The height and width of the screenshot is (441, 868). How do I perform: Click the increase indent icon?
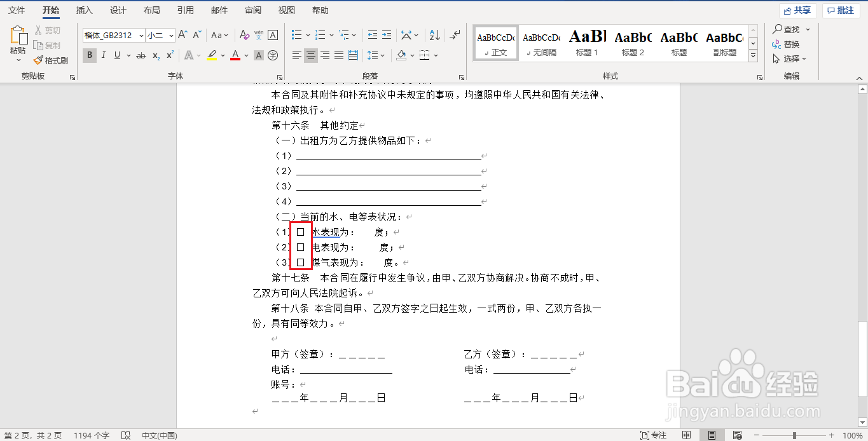[x=387, y=35]
